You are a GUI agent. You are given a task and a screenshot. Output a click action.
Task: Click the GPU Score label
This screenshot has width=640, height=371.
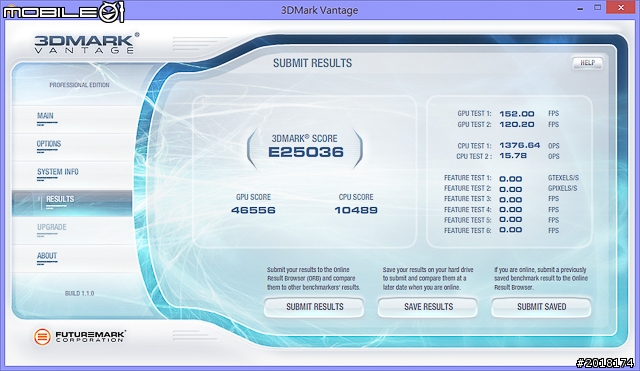253,197
